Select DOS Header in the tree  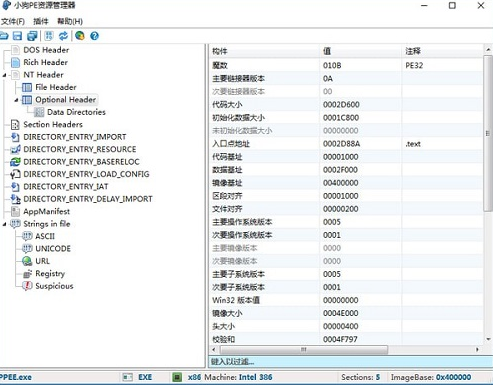[46, 50]
